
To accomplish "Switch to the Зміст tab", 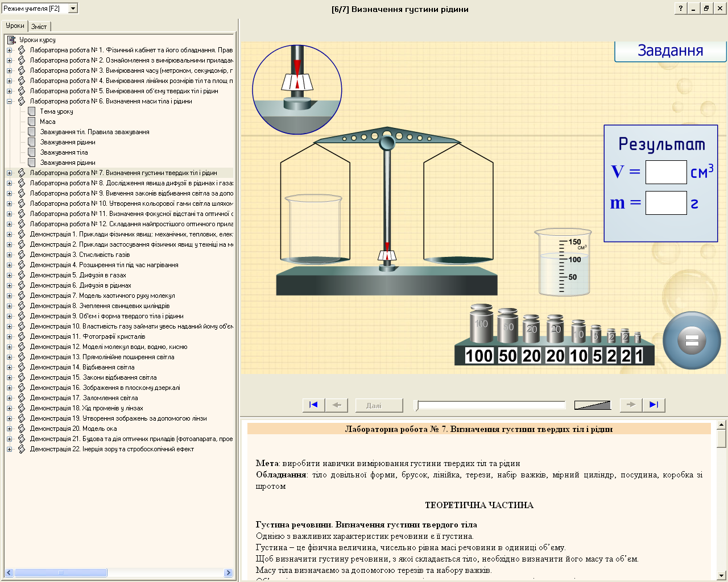I will tap(39, 27).
